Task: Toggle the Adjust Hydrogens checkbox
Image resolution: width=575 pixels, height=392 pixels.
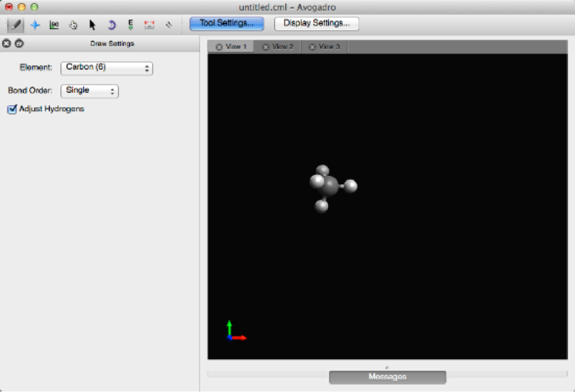Action: [12, 109]
